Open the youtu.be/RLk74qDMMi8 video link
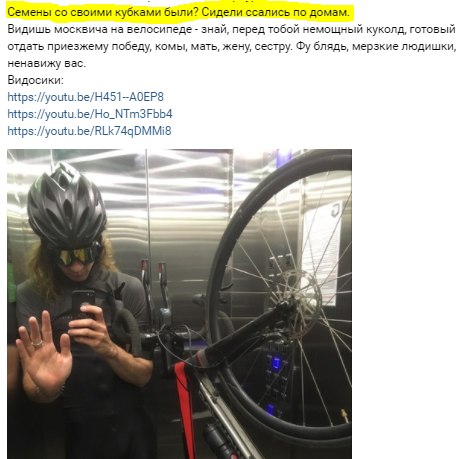Viewport: 464px width, 459px height. tap(89, 131)
